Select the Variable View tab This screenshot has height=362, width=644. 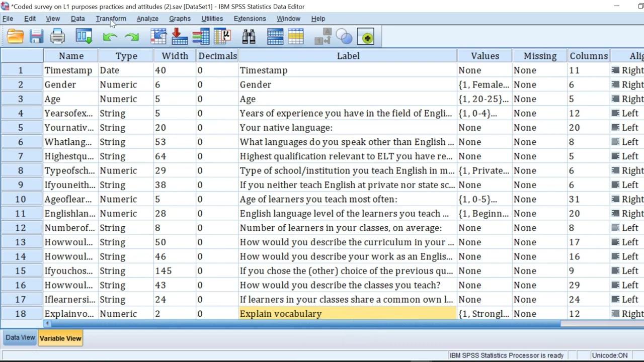(x=60, y=338)
